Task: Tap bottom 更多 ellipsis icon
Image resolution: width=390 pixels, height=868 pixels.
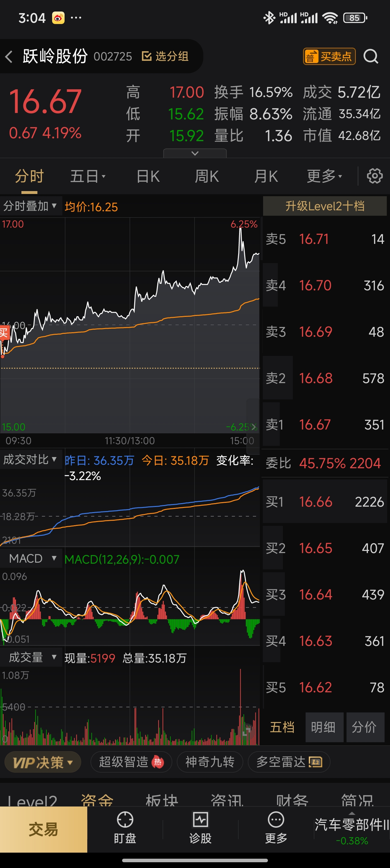Action: pos(276,820)
